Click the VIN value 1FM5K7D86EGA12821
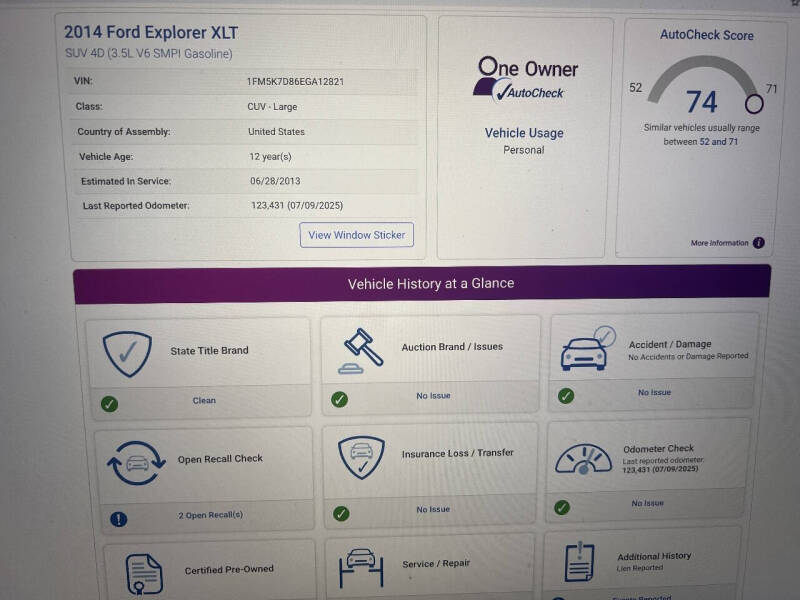This screenshot has height=600, width=800. point(295,82)
